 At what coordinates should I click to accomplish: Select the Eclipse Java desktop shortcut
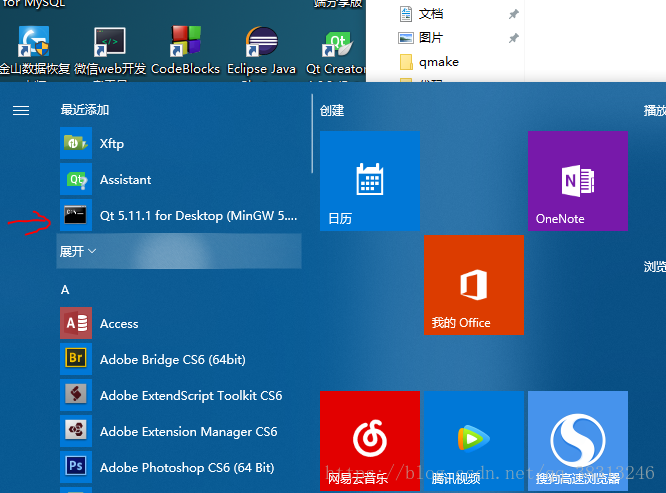(261, 50)
